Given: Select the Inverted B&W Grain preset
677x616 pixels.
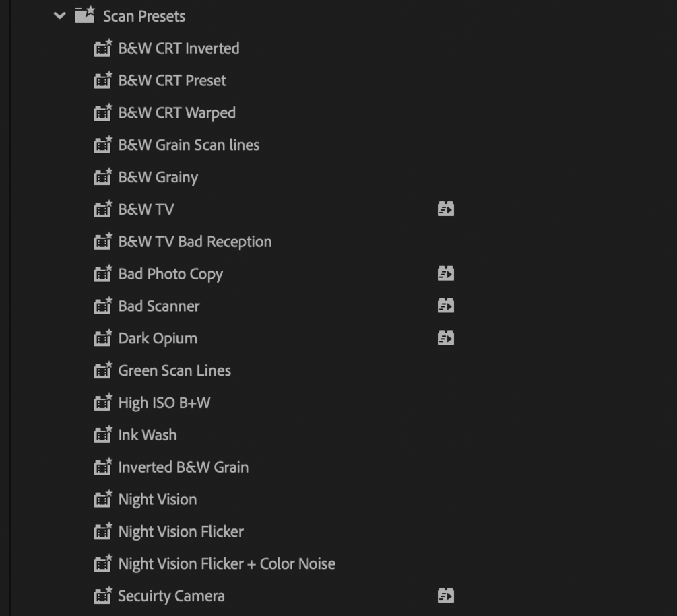Looking at the screenshot, I should [183, 467].
